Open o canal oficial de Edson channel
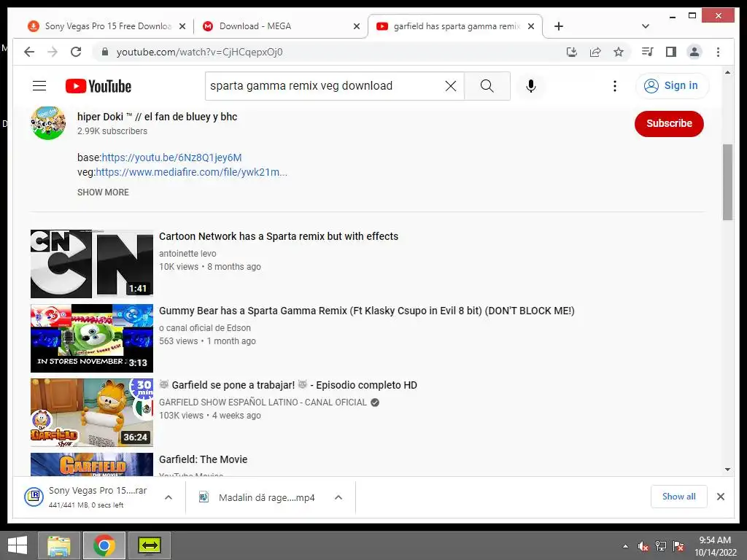This screenshot has height=560, width=747. click(205, 327)
